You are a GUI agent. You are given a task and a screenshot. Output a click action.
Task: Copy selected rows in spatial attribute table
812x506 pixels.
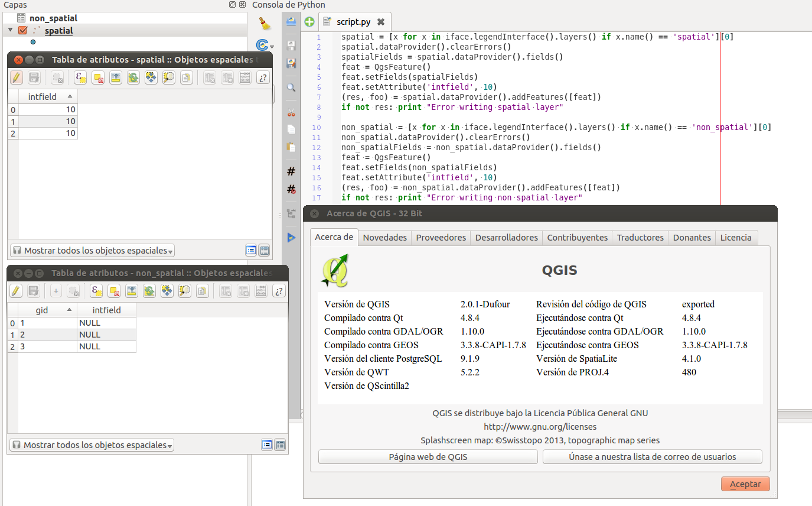187,77
